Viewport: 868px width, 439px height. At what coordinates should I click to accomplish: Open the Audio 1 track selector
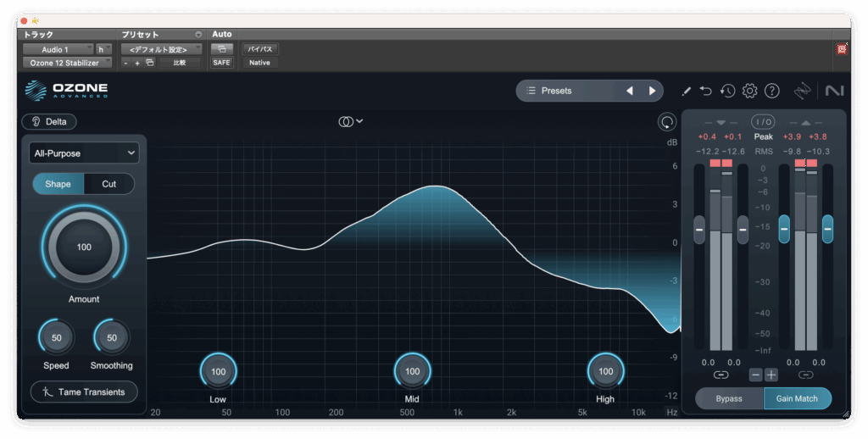click(x=58, y=49)
